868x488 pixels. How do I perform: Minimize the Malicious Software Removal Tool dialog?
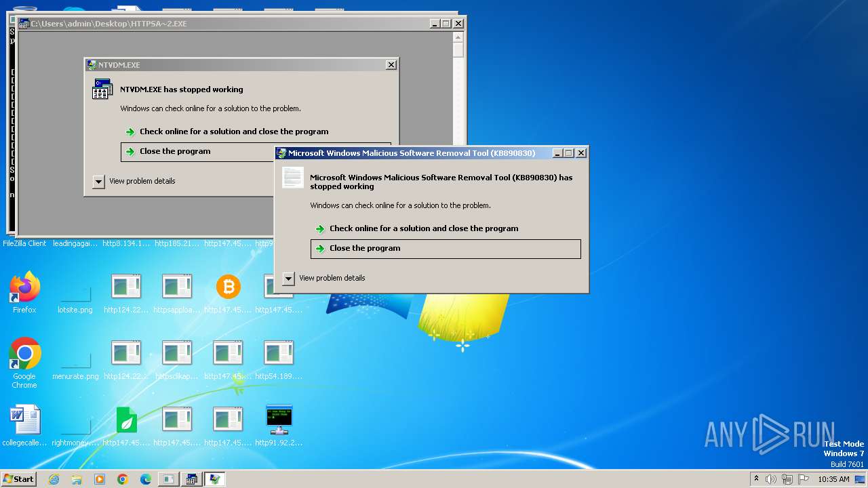click(557, 153)
